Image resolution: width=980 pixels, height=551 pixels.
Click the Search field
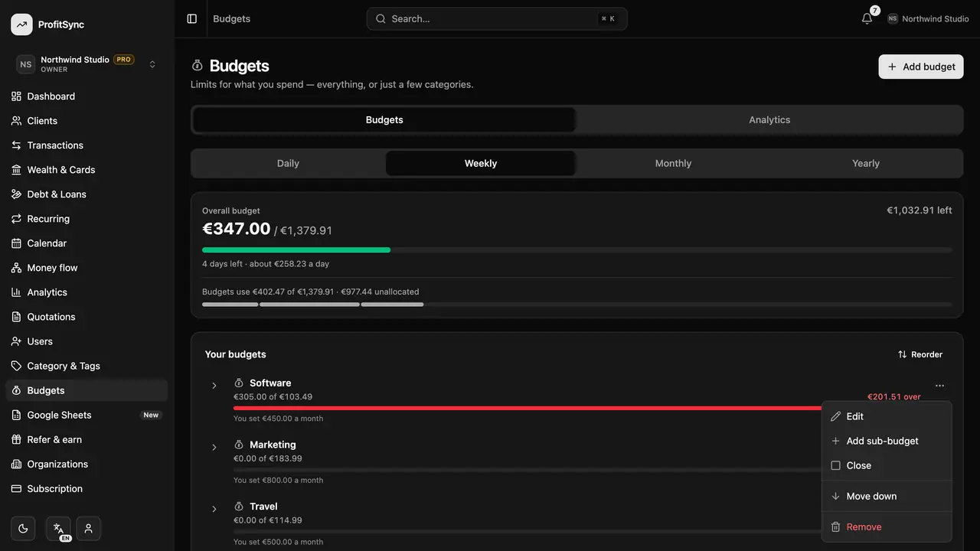[x=497, y=18]
